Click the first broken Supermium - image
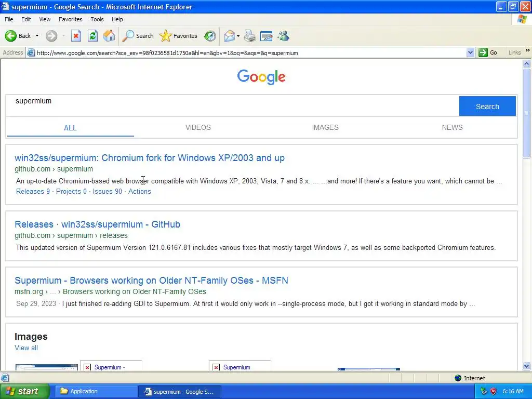This screenshot has width=532, height=399. [x=111, y=366]
